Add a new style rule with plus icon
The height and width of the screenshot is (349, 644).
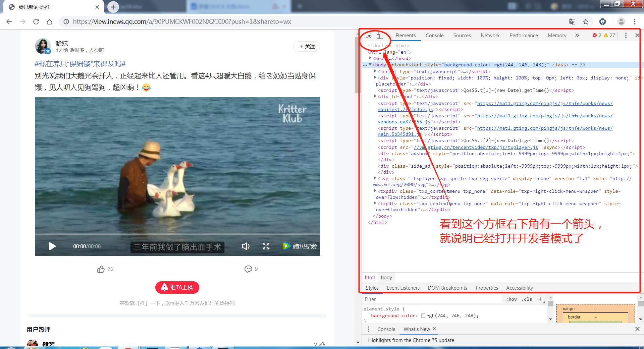click(540, 299)
